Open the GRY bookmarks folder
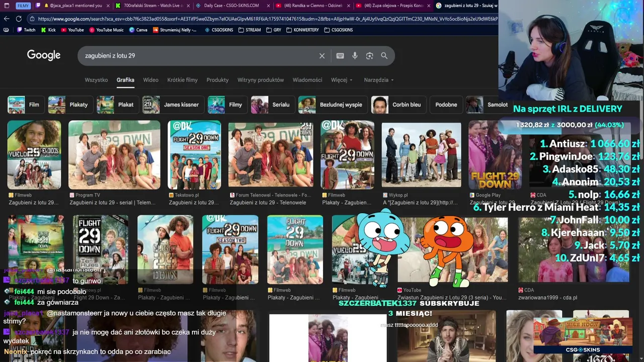Screen dimensions: 644x362 (x=274, y=30)
